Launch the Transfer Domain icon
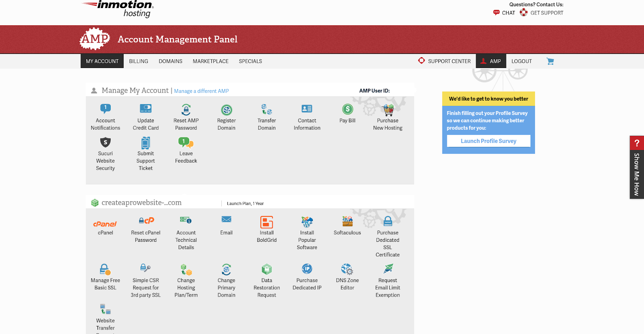 click(x=266, y=109)
